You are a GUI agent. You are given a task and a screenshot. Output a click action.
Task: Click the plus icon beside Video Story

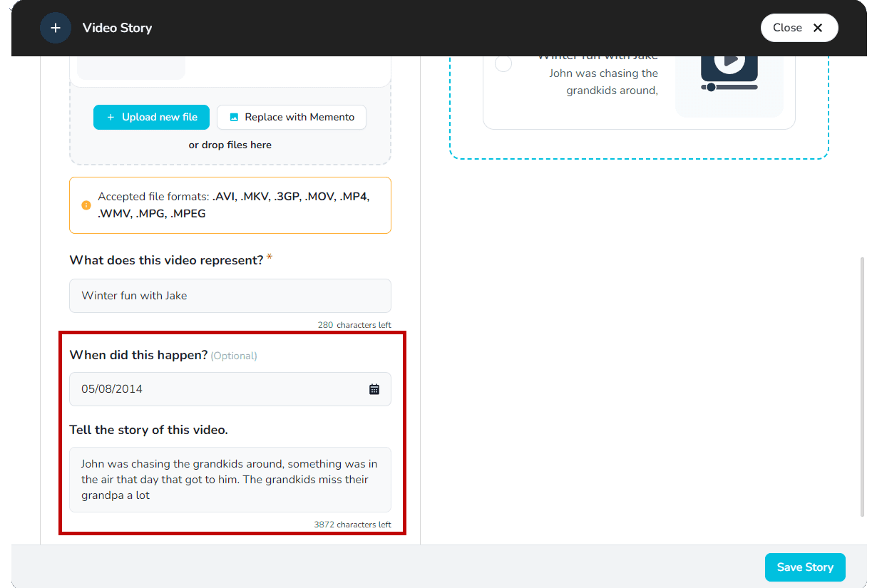click(56, 28)
